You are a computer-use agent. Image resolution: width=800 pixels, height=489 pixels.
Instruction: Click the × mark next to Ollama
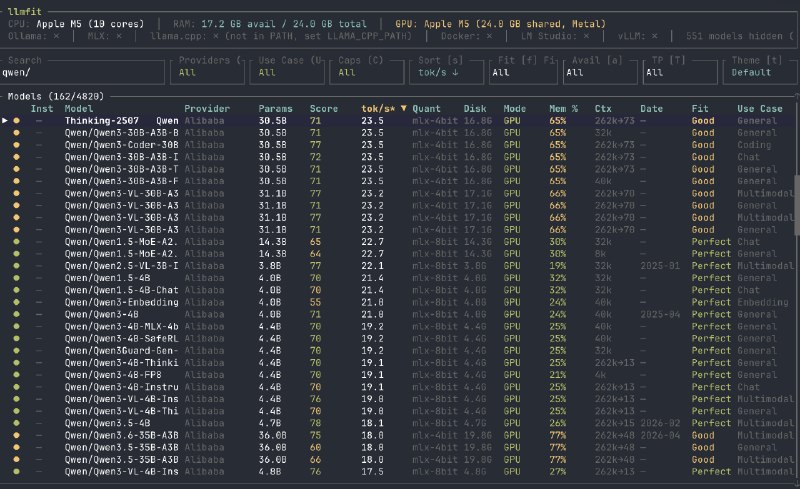[56, 36]
